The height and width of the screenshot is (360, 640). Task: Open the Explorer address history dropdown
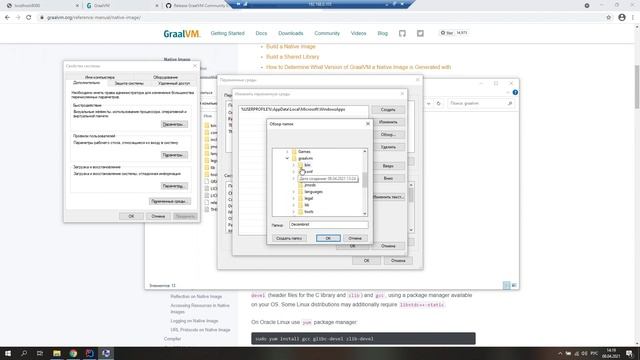point(429,104)
